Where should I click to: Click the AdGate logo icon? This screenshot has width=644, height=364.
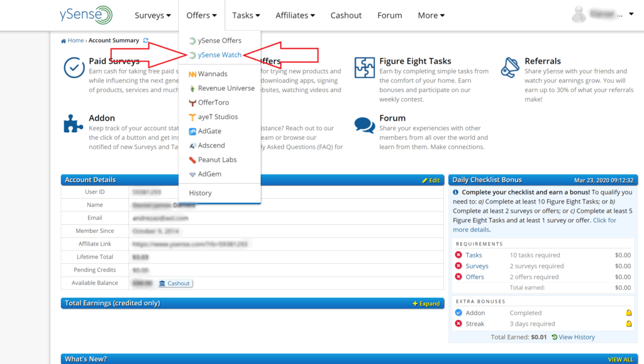click(192, 132)
